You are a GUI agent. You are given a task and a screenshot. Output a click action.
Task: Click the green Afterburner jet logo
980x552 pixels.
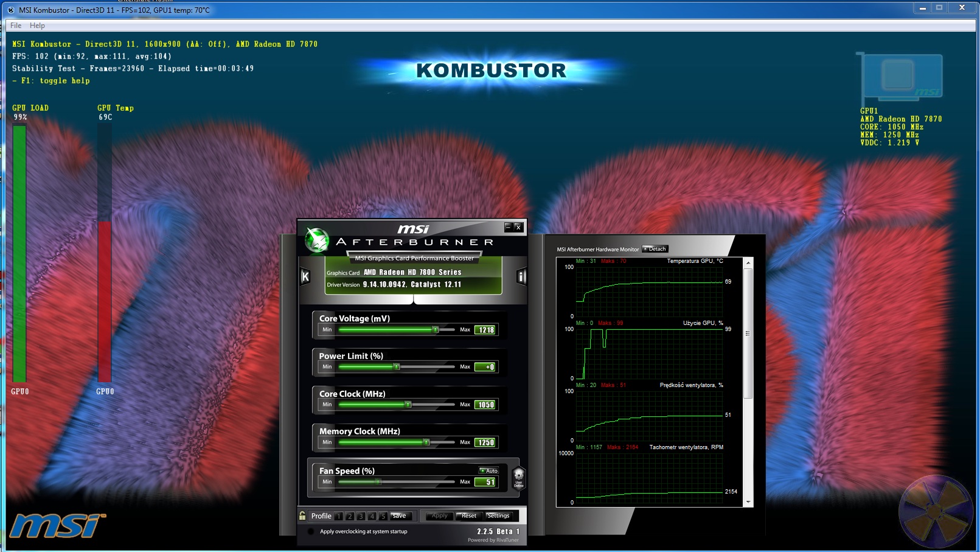(317, 240)
